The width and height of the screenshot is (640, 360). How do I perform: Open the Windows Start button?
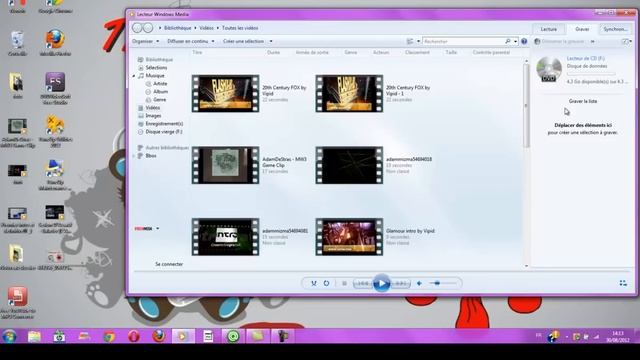(9, 336)
